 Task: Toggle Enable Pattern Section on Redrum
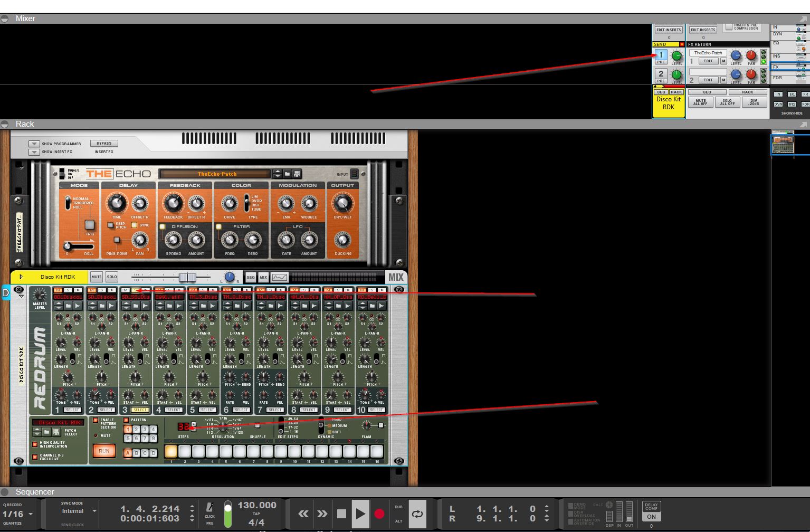tap(96, 420)
